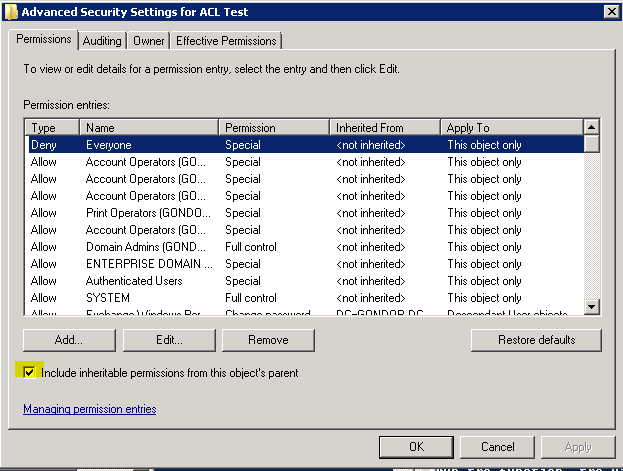Cancel the security settings dialog
Screen dimensions: 623x471
point(498,447)
